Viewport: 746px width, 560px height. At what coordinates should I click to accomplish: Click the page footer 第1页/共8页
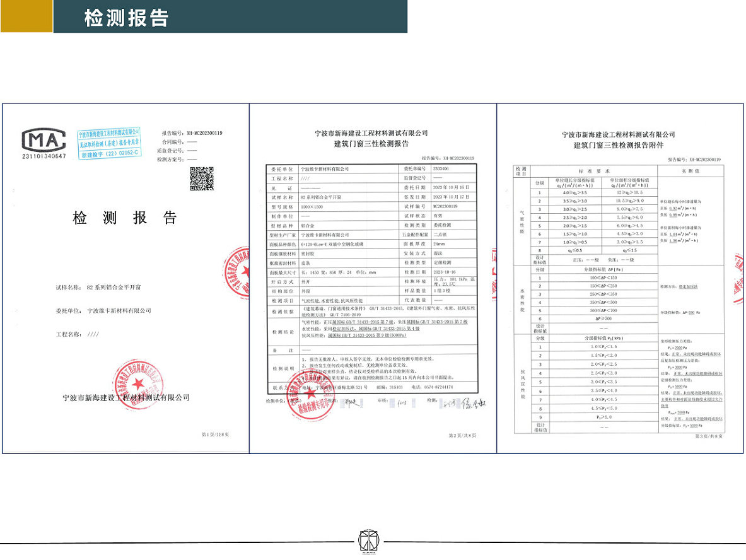(x=215, y=435)
